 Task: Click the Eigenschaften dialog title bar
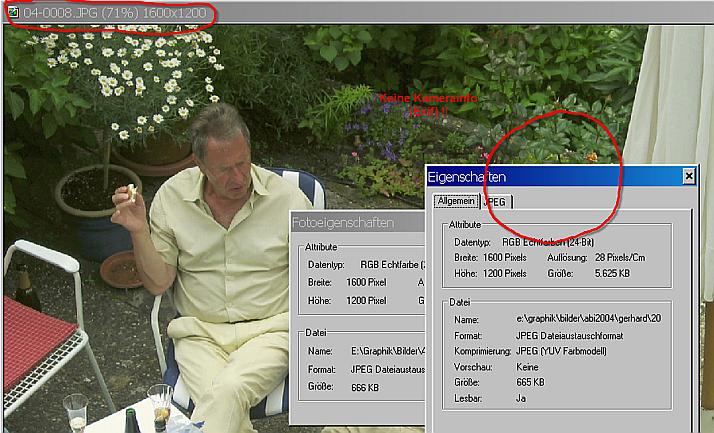[x=550, y=176]
